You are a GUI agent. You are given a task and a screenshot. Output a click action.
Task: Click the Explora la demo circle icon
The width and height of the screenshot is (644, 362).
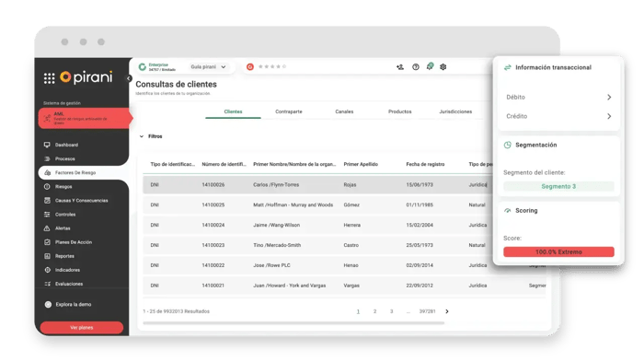coord(48,304)
